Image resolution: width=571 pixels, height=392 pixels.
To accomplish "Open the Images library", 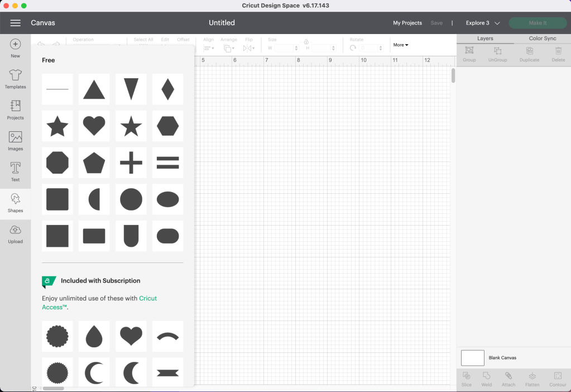I will [x=15, y=141].
